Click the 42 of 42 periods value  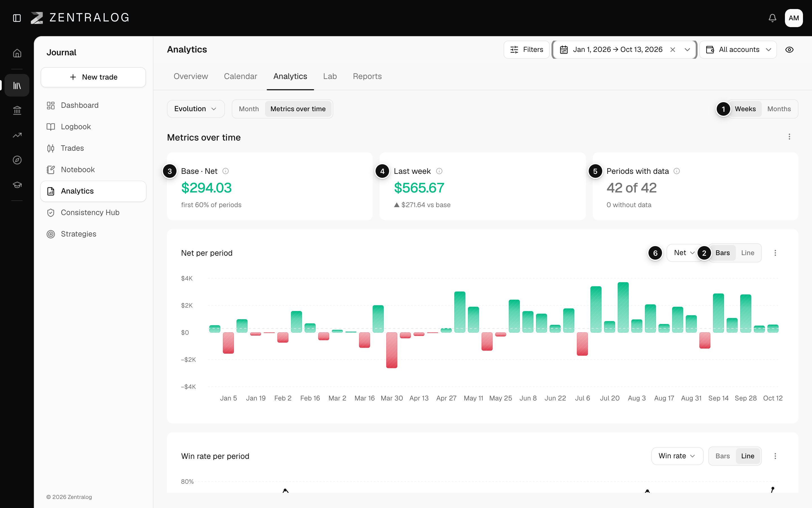tap(632, 188)
